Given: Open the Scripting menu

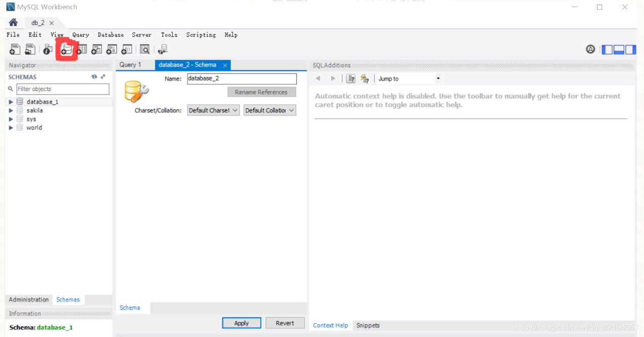Looking at the screenshot, I should [x=201, y=35].
